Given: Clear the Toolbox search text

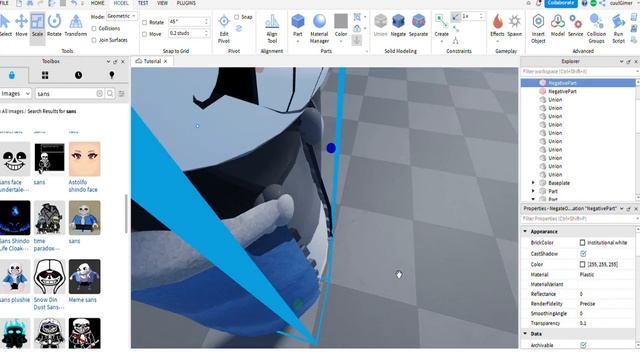Looking at the screenshot, I should click(99, 93).
